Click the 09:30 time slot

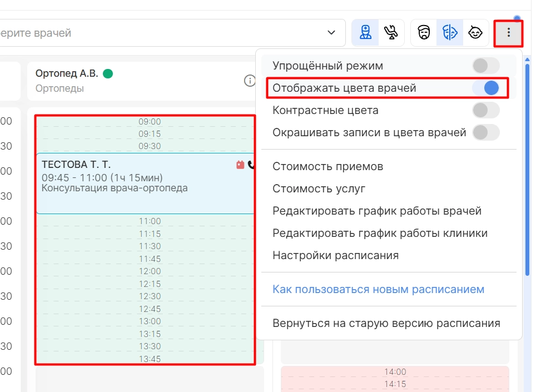150,146
